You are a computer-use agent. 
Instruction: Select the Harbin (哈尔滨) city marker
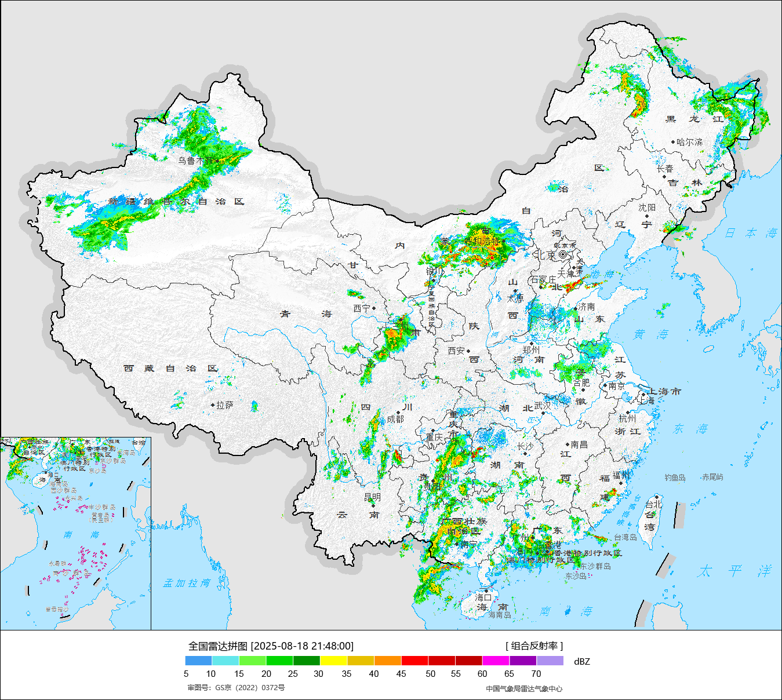pyautogui.click(x=673, y=141)
